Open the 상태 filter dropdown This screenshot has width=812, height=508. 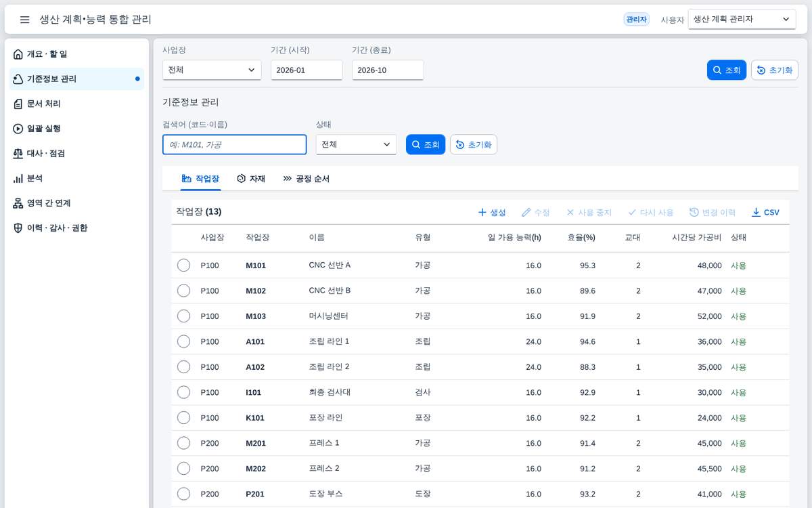(x=356, y=144)
